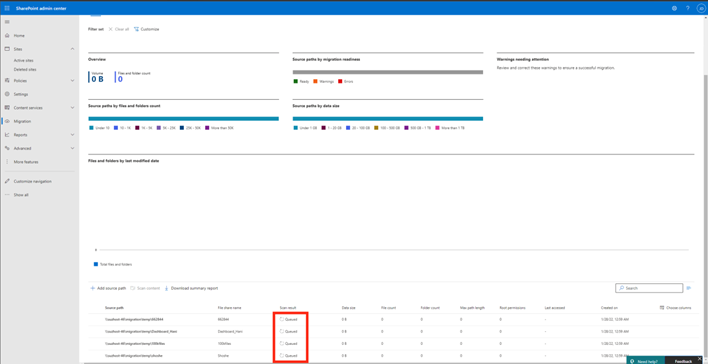Open Choose columns option
The width and height of the screenshot is (708, 364).
(675, 308)
